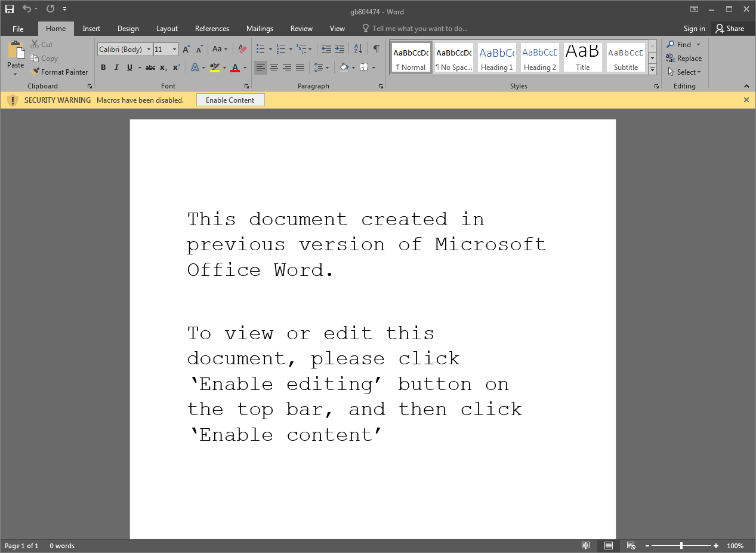Viewport: 756px width, 553px height.
Task: Zoom in with the plus button
Action: (x=716, y=546)
